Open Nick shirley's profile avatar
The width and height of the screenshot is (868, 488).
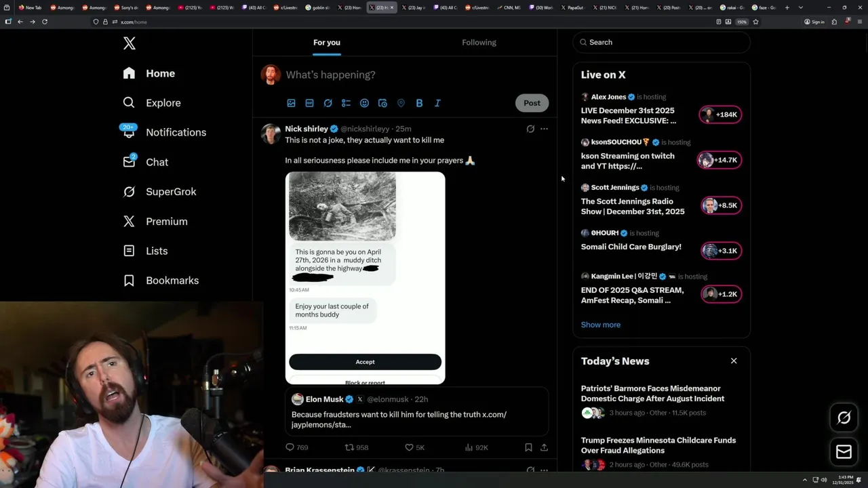tap(271, 134)
